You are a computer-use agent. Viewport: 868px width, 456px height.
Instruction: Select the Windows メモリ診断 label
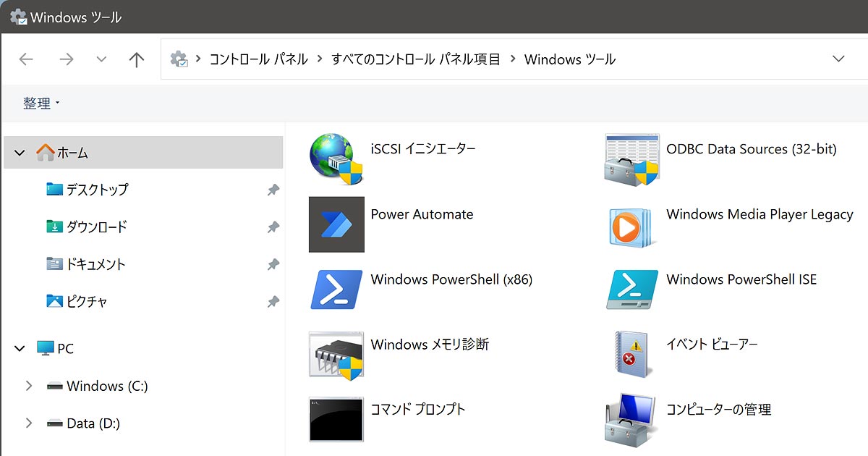pos(430,345)
